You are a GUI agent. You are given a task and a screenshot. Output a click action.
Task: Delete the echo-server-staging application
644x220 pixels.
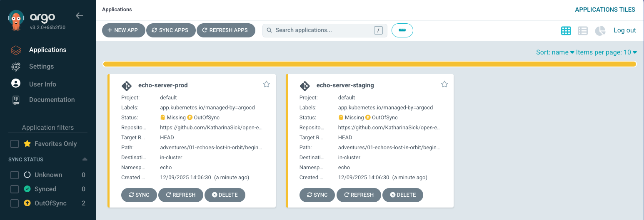click(403, 195)
